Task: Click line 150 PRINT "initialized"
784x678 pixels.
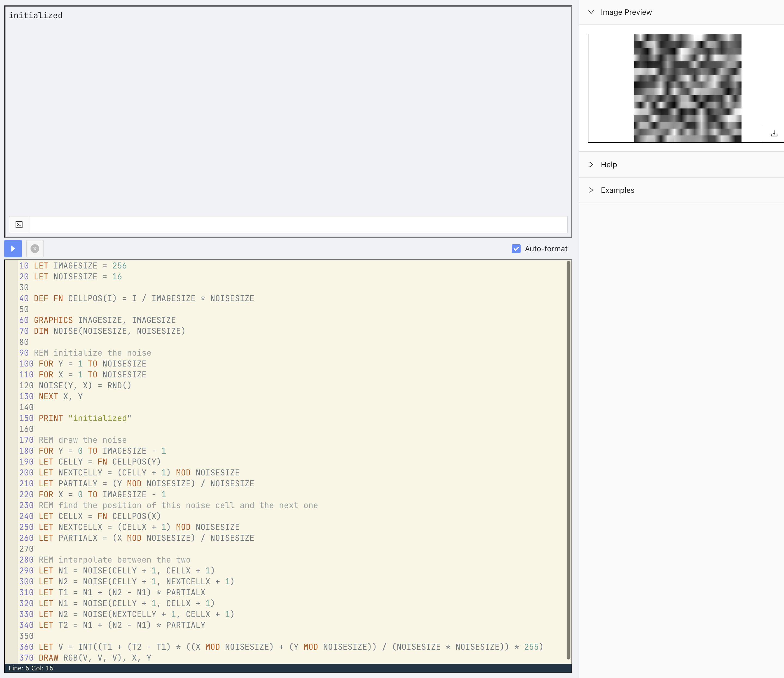Action: [75, 419]
